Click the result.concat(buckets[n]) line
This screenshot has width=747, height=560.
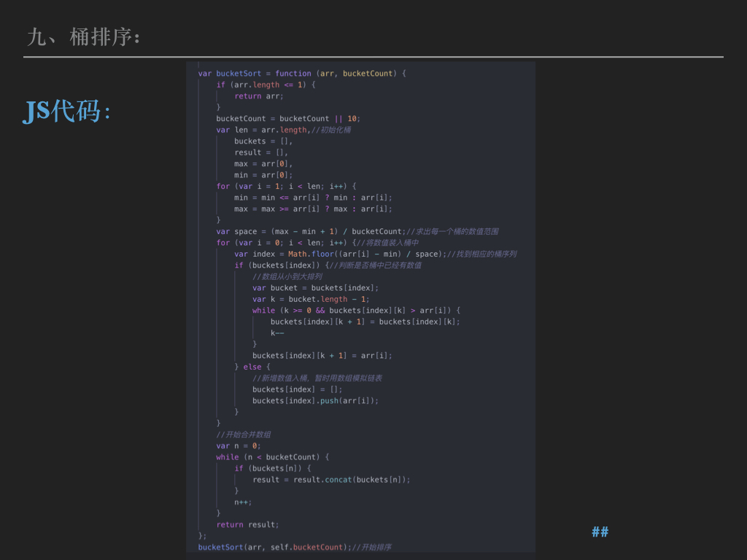pos(331,480)
